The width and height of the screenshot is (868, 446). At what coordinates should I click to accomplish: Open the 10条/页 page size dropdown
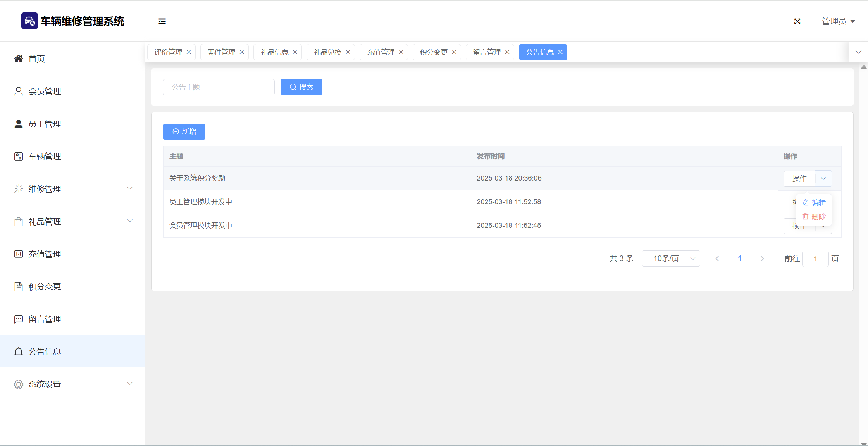pos(671,258)
